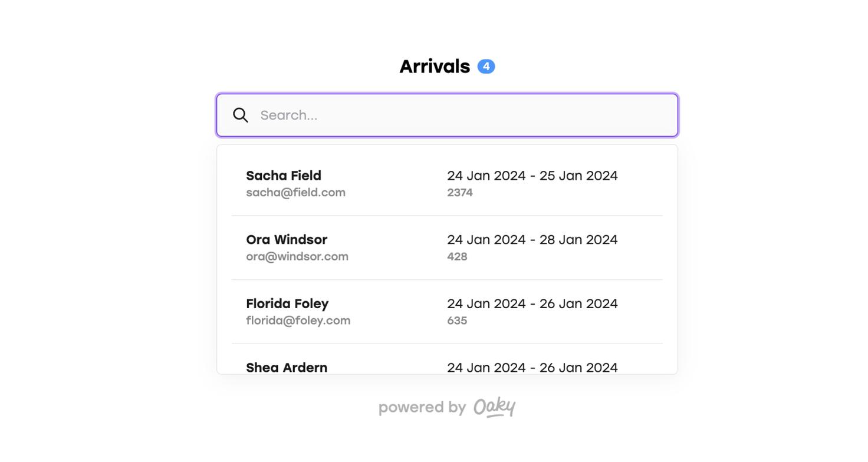Click the email sacha@field.com

pyautogui.click(x=295, y=193)
